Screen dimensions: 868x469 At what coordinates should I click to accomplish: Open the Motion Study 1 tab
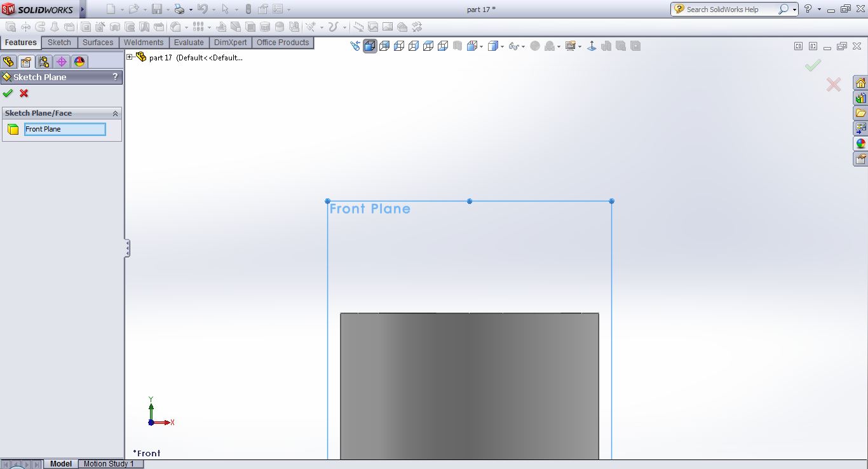coord(109,464)
